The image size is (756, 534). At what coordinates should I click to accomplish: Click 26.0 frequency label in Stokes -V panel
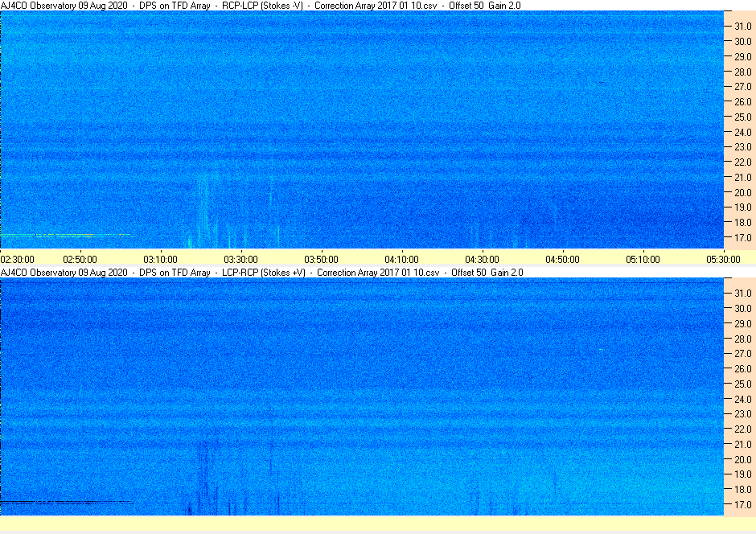pos(742,101)
